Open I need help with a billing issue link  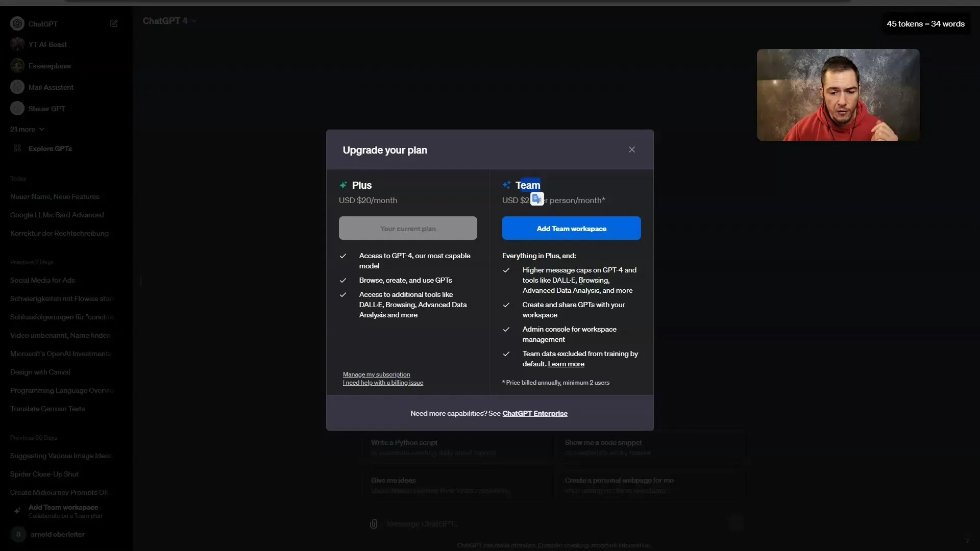click(x=383, y=383)
